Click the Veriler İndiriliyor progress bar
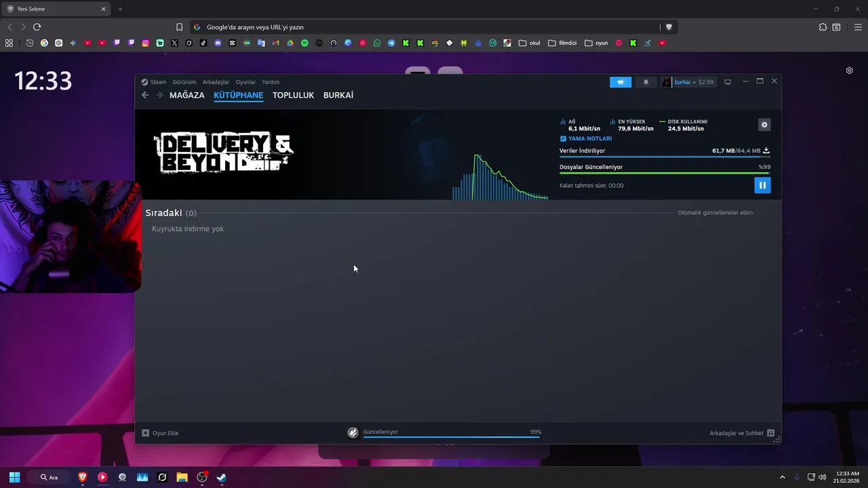Viewport: 868px width, 488px height. coord(665,157)
